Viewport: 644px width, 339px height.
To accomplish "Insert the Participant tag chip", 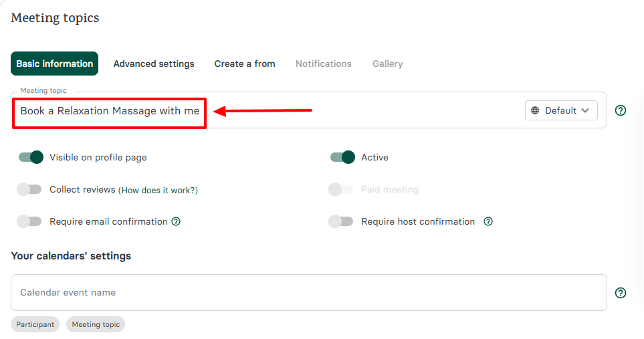I will (x=35, y=324).
